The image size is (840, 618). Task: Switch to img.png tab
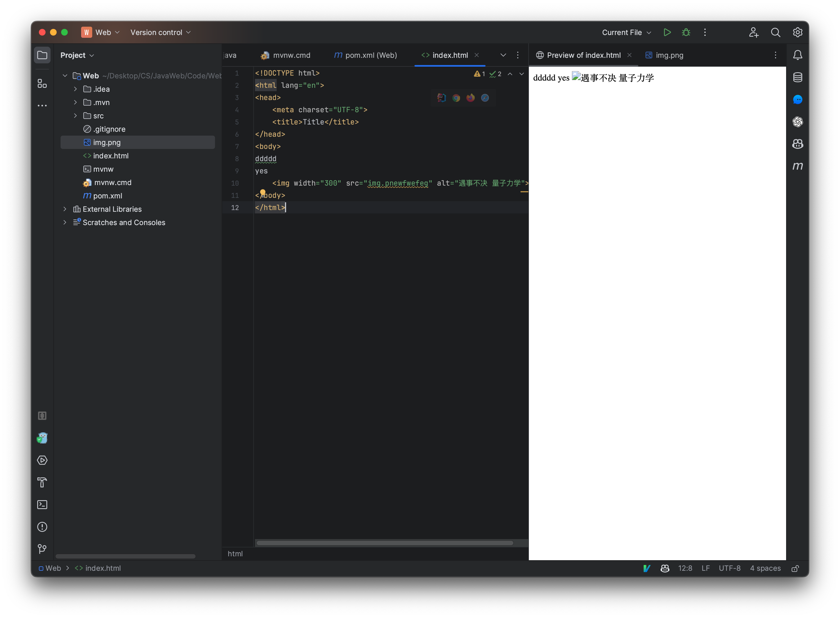point(664,55)
